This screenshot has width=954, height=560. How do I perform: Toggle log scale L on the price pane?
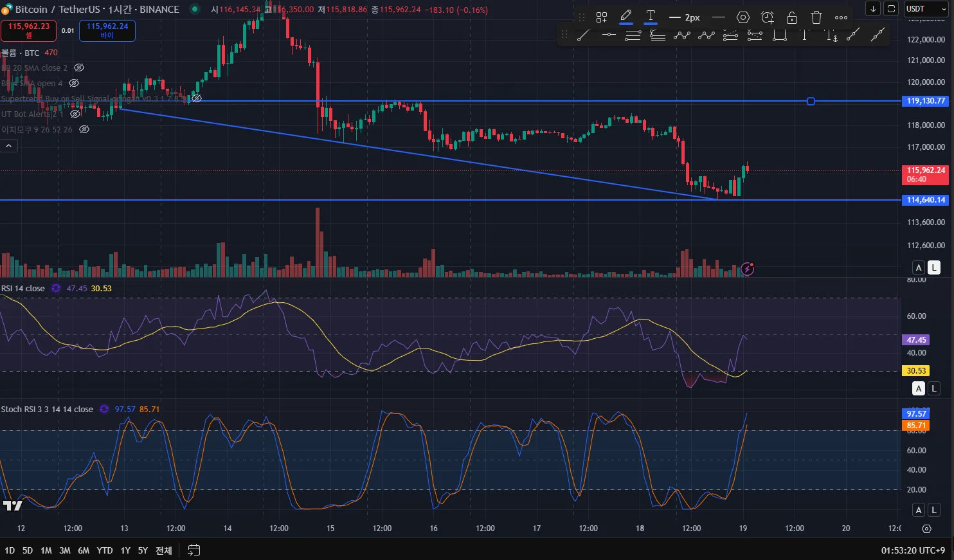934,267
